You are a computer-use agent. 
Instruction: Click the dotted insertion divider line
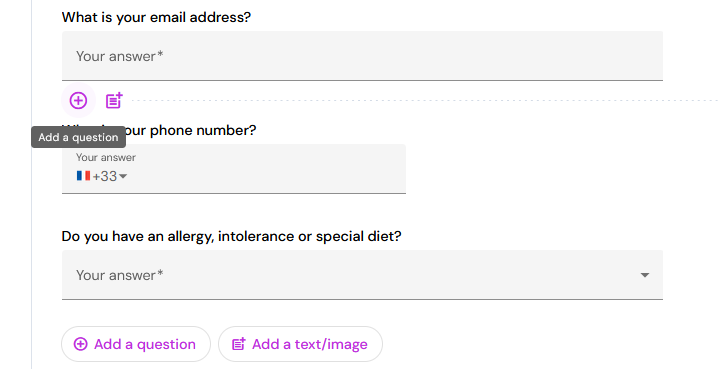(423, 100)
